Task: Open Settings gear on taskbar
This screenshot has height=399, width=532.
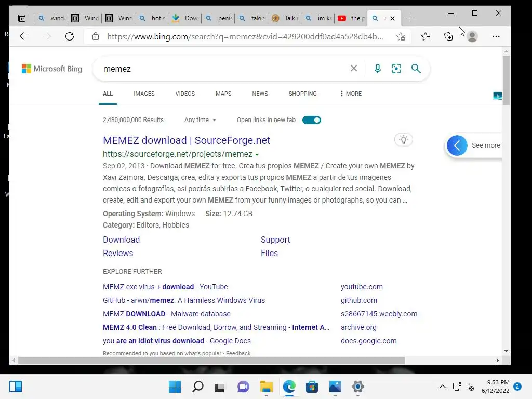Action: pos(357,387)
